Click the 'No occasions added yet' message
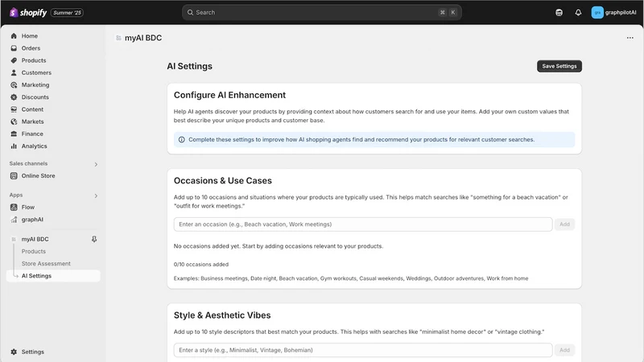The width and height of the screenshot is (644, 362). point(279,246)
